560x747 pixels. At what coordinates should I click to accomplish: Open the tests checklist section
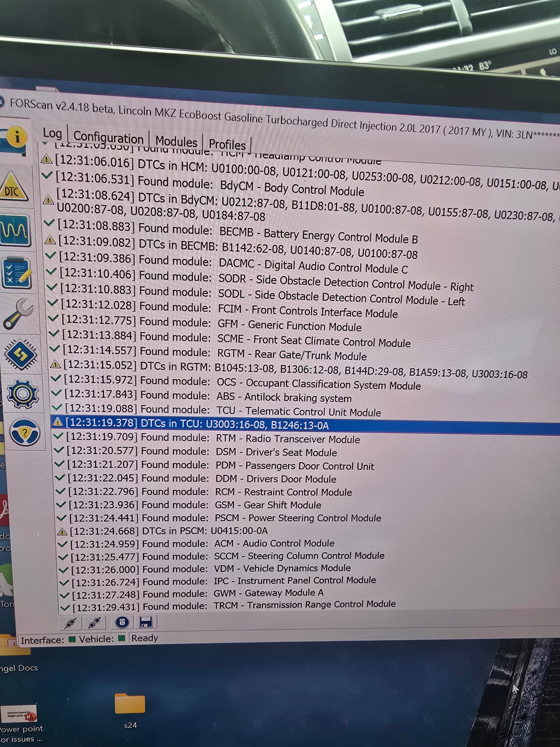pyautogui.click(x=17, y=273)
